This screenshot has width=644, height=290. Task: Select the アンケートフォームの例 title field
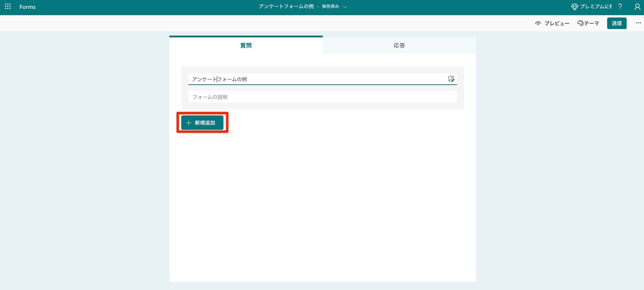(277, 79)
